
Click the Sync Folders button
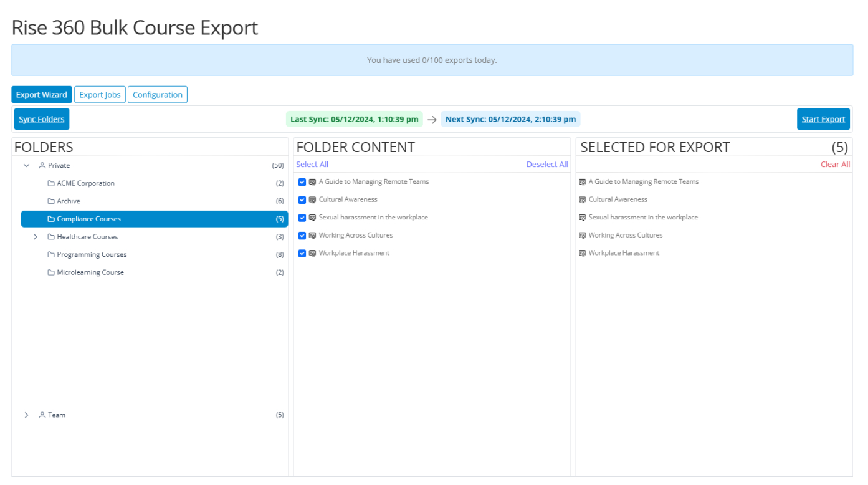42,119
